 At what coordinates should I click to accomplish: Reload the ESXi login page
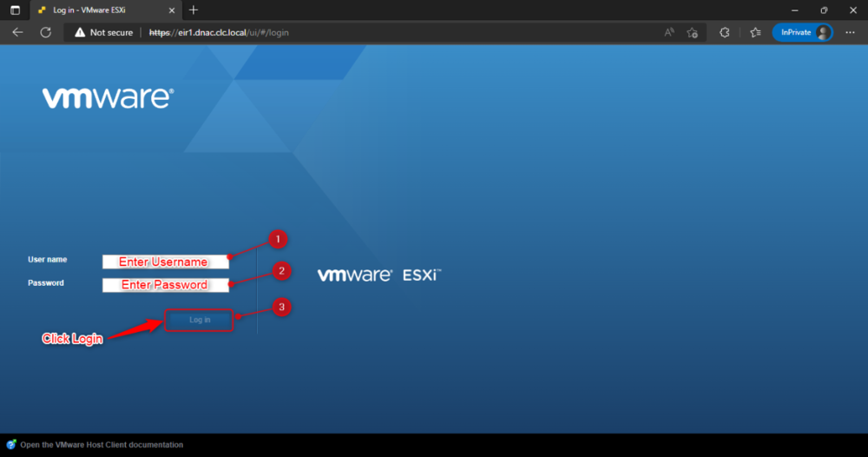pos(46,33)
